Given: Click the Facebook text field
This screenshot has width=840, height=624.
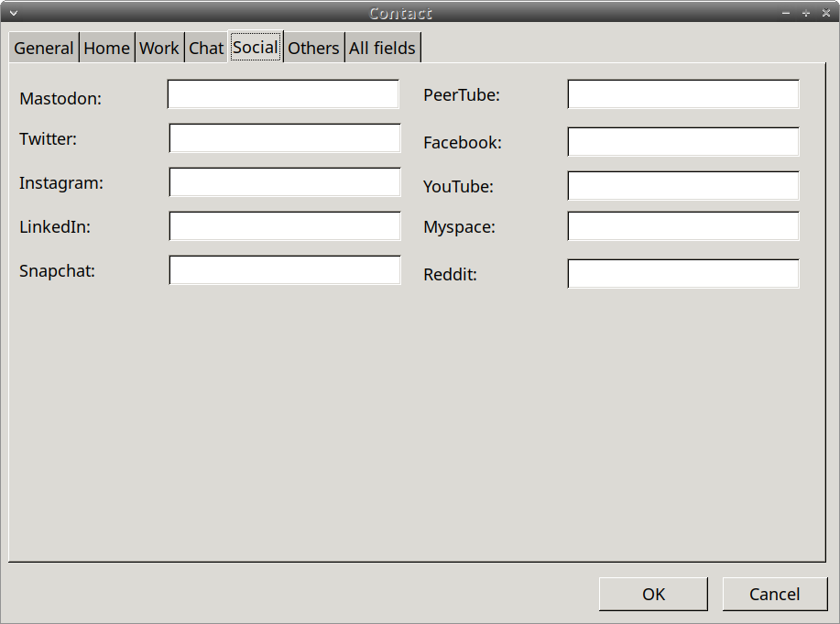Looking at the screenshot, I should (x=683, y=142).
